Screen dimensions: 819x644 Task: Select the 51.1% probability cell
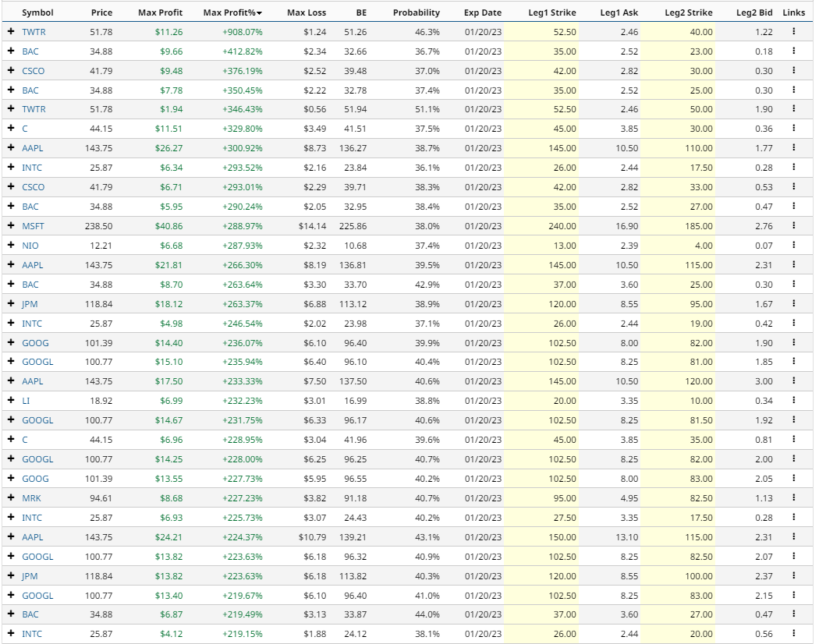[427, 109]
